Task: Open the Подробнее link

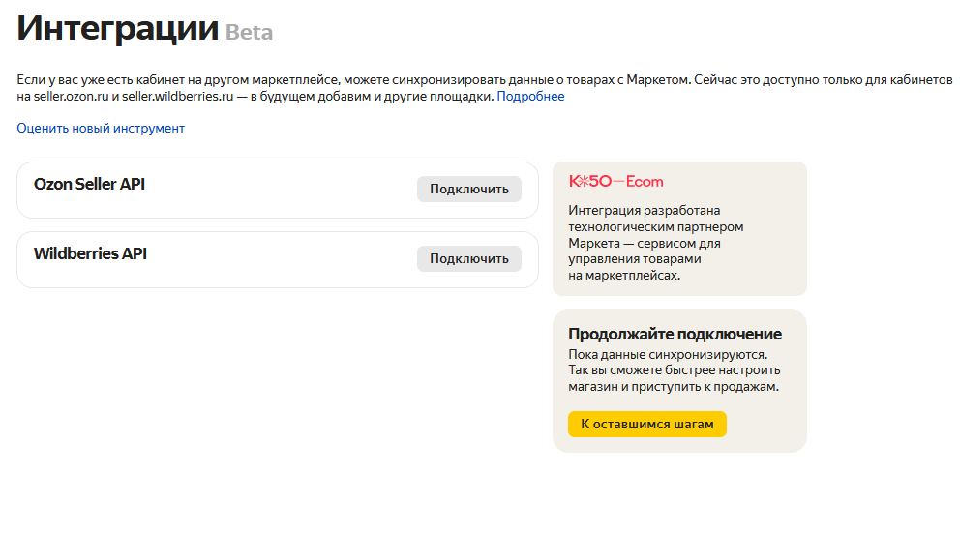Action: [x=530, y=96]
